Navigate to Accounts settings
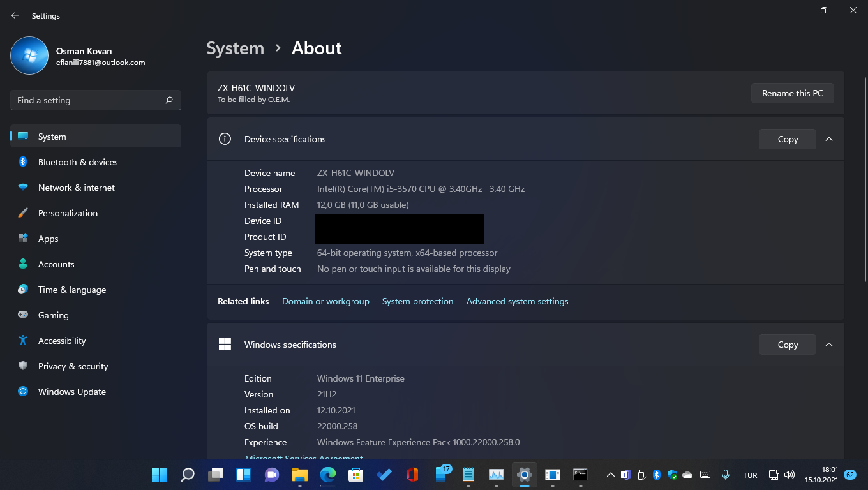Screen dimensions: 868x490 (x=96, y=264)
